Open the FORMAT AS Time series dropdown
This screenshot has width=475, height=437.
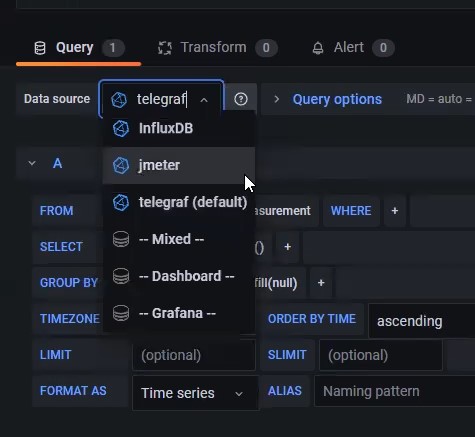[195, 393]
